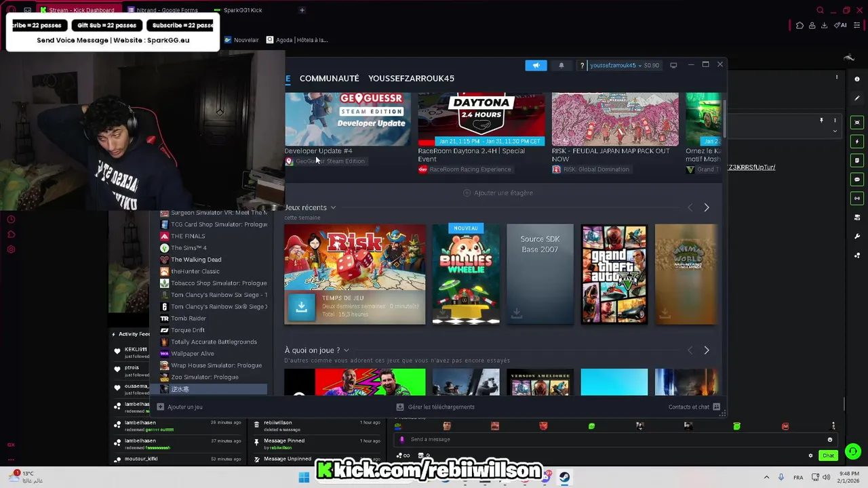Select theHunter Classic in library list
The height and width of the screenshot is (488, 868).
[x=213, y=271]
